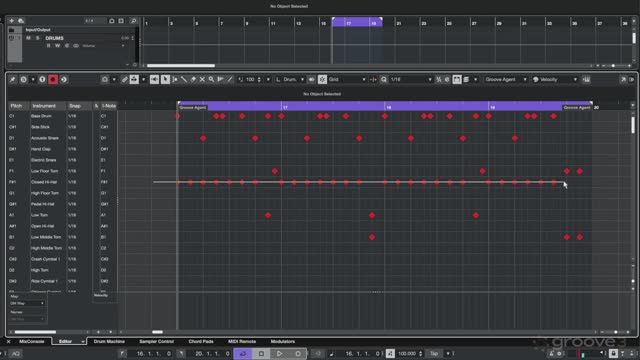The height and width of the screenshot is (360, 640).
Task: Open the 1/16 quantize preset dropdown
Action: (410, 79)
